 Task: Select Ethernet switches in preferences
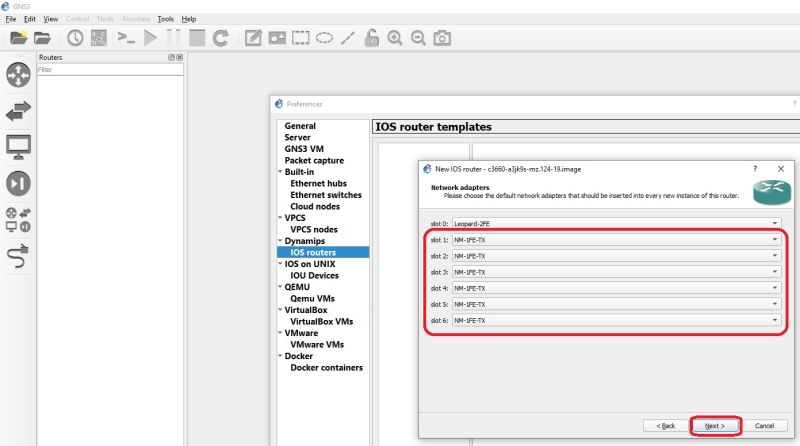(326, 195)
